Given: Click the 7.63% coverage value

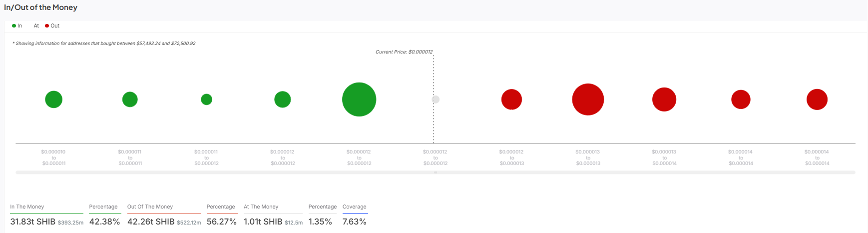Looking at the screenshot, I should (354, 221).
